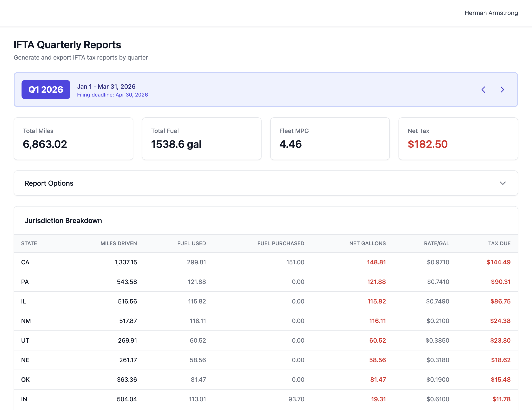Click the STATE column header

pos(29,243)
